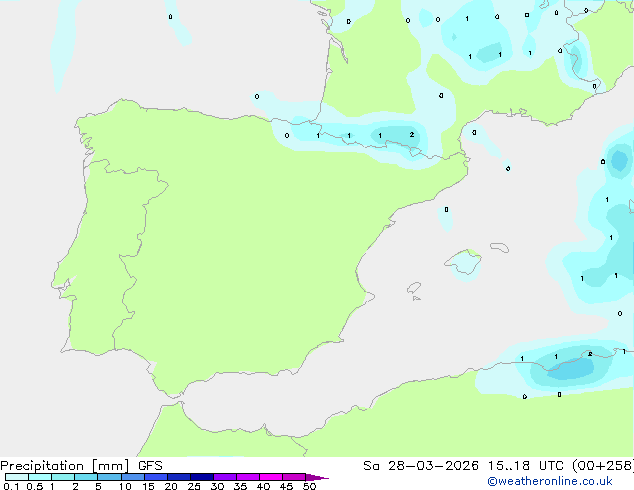Pick the 15–20 mm legend color swatch
Image resolution: width=634 pixels, height=490 pixels.
[x=156, y=477]
